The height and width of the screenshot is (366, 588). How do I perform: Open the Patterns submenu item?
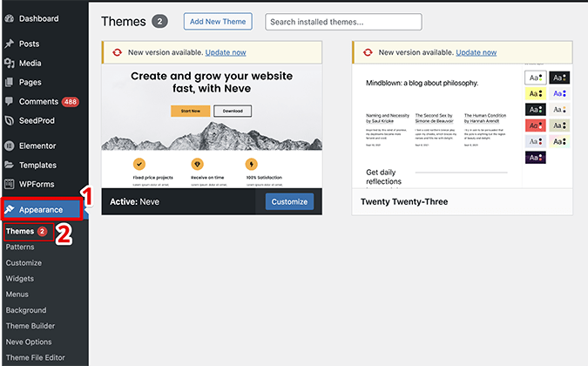click(20, 247)
